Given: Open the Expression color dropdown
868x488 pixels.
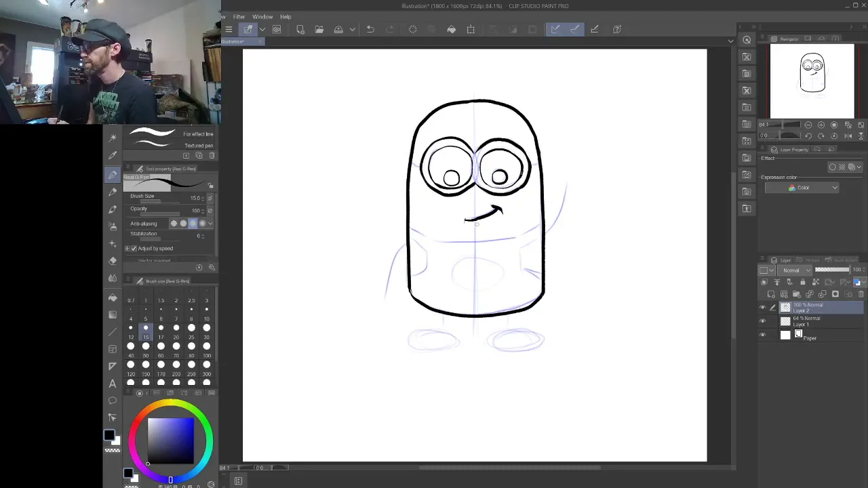Looking at the screenshot, I should 802,188.
